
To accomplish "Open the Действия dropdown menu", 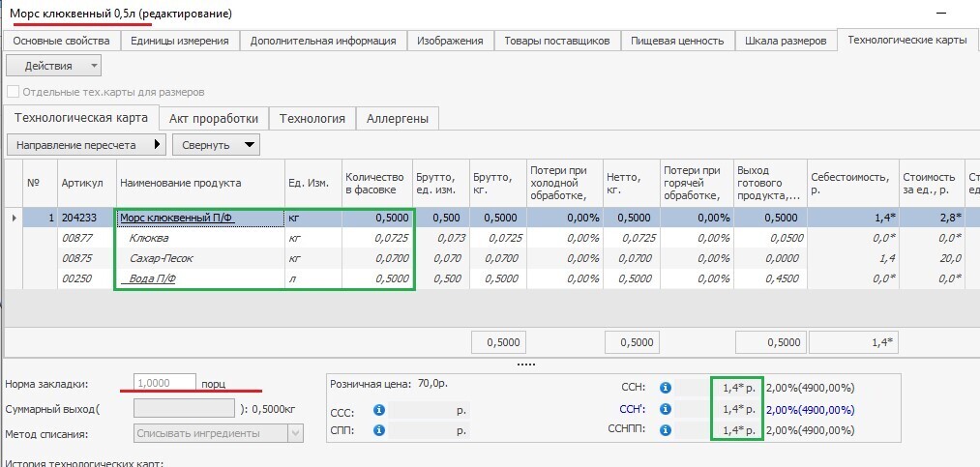I will [x=53, y=66].
